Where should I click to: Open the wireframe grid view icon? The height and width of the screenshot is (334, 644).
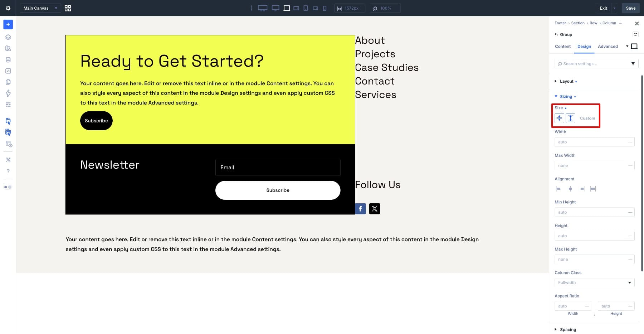[x=68, y=8]
